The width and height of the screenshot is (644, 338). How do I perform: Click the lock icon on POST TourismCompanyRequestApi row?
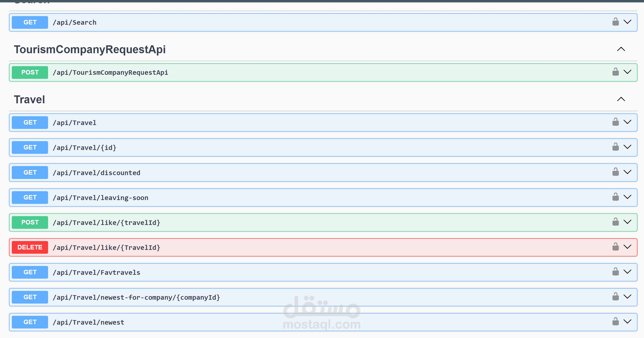pos(615,72)
